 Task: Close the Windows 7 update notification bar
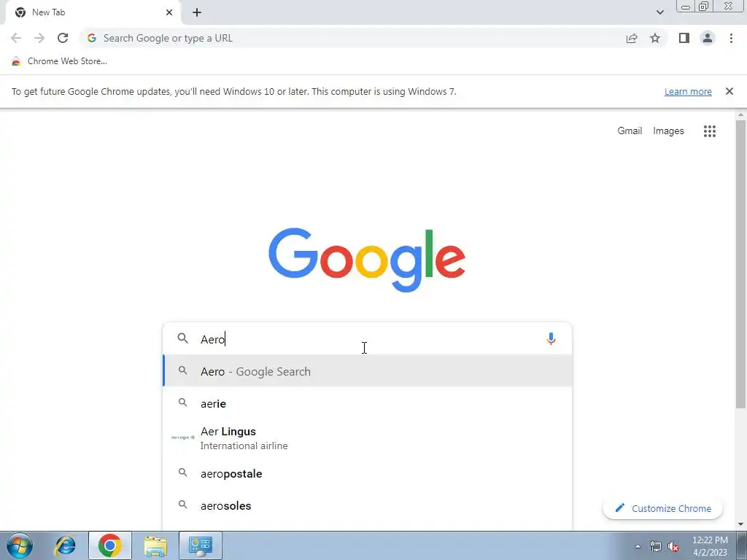(x=729, y=91)
